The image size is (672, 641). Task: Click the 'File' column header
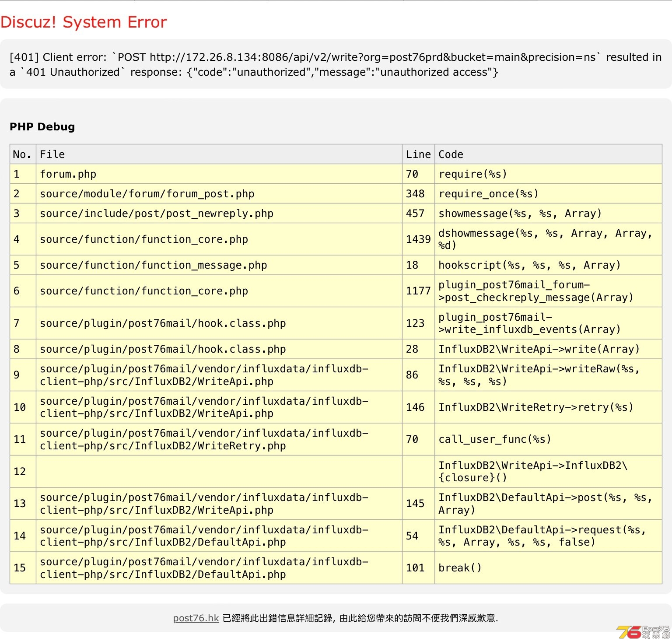(x=219, y=154)
